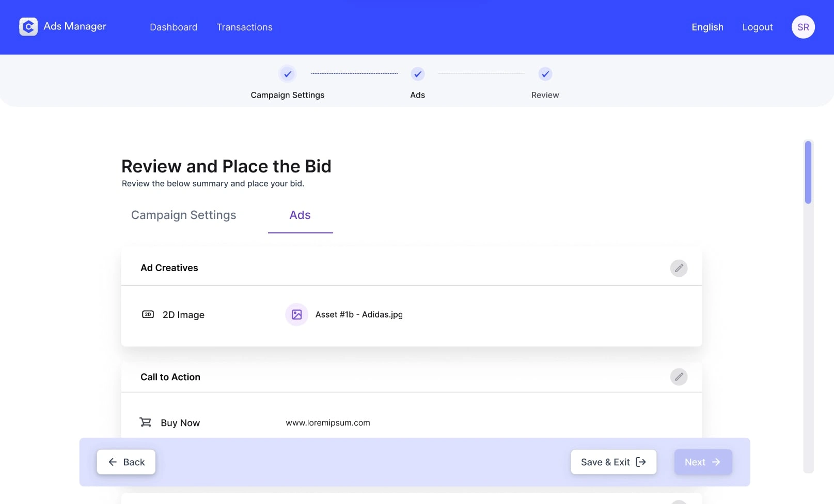Edit the Ad Creatives section

tap(679, 268)
